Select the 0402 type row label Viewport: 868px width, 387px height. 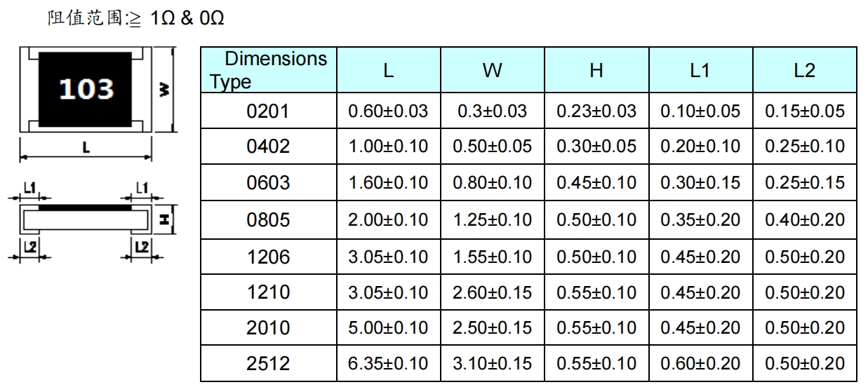(x=269, y=147)
